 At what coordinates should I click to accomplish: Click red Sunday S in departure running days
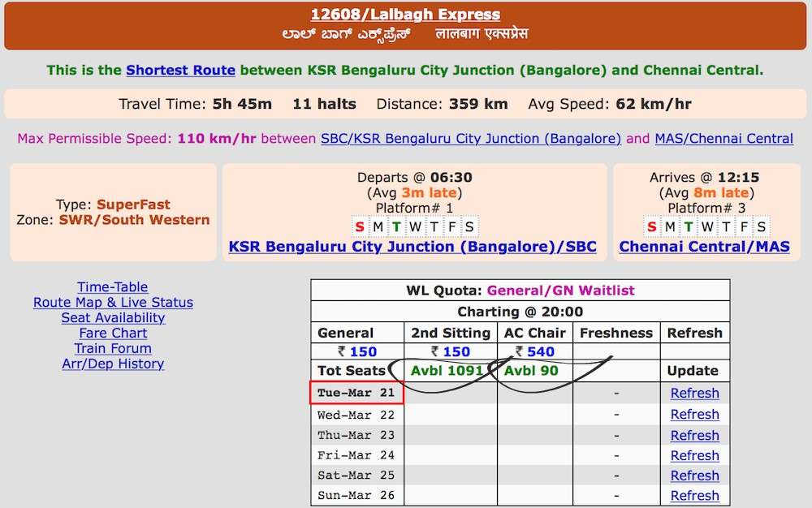pyautogui.click(x=360, y=226)
